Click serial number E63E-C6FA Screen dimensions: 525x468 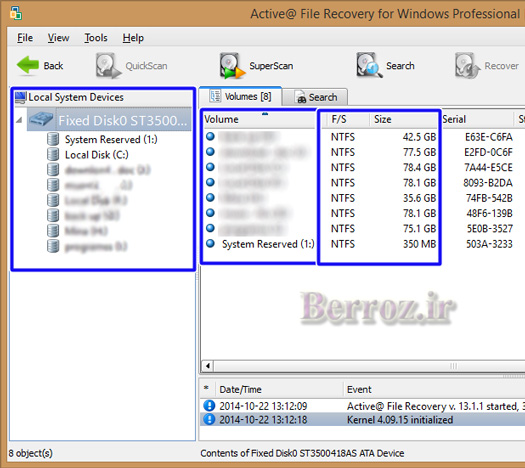coord(489,137)
